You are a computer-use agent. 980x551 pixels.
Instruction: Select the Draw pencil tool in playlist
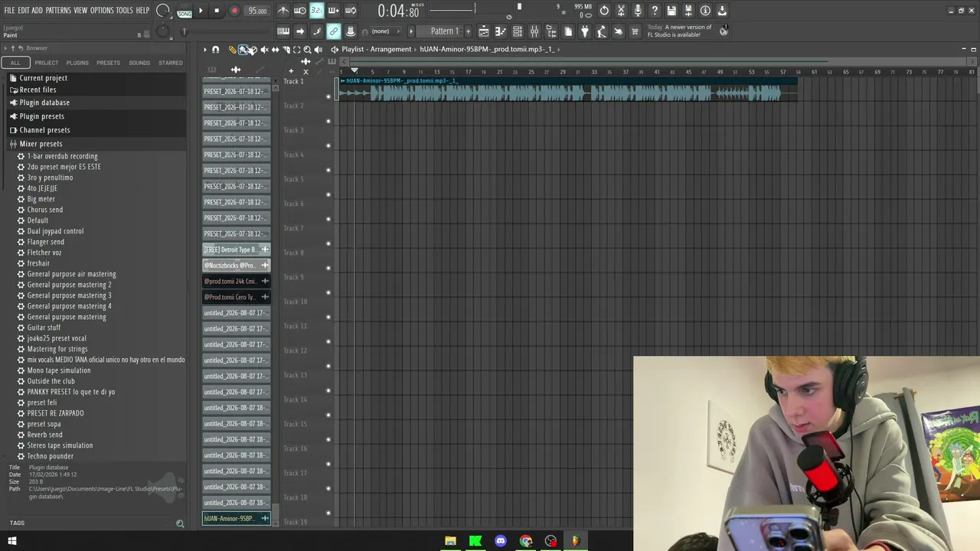pyautogui.click(x=233, y=50)
